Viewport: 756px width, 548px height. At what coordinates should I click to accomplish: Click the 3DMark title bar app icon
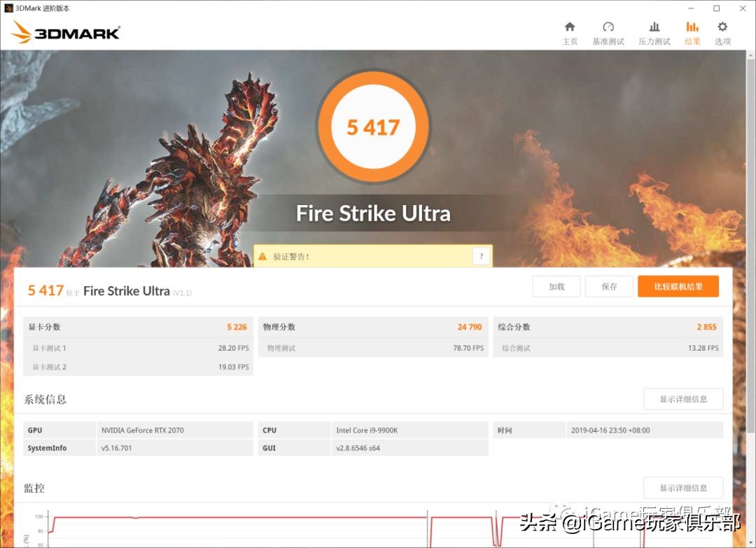pyautogui.click(x=8, y=8)
